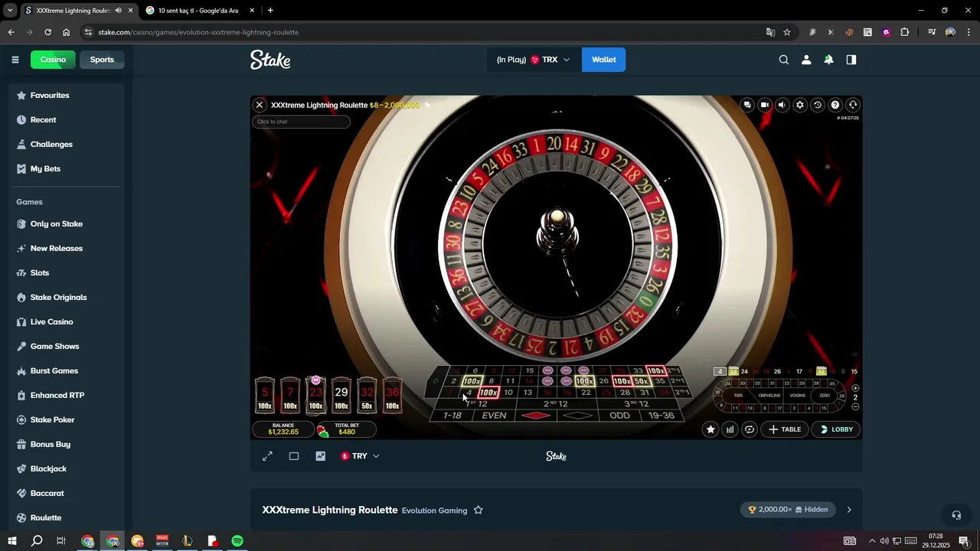Viewport: 980px width, 551px height.
Task: Decrease racetrack neighbours with minus
Action: click(x=855, y=407)
